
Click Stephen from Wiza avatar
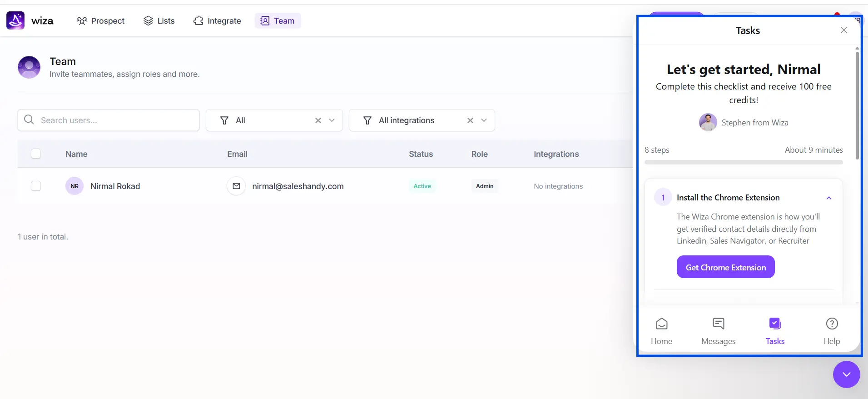[x=708, y=122]
